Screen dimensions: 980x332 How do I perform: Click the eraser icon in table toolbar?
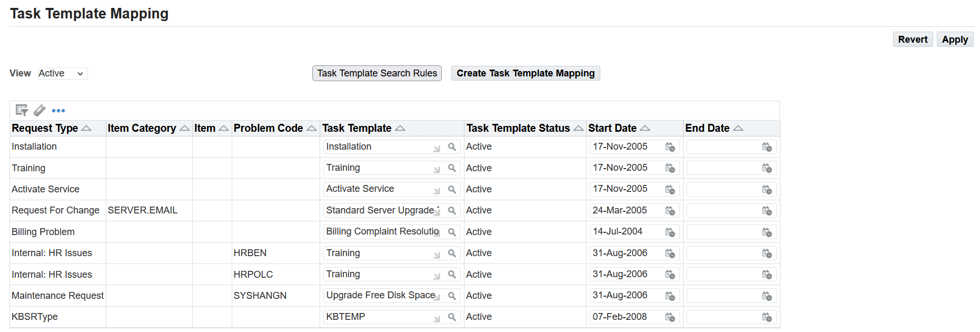coord(39,110)
